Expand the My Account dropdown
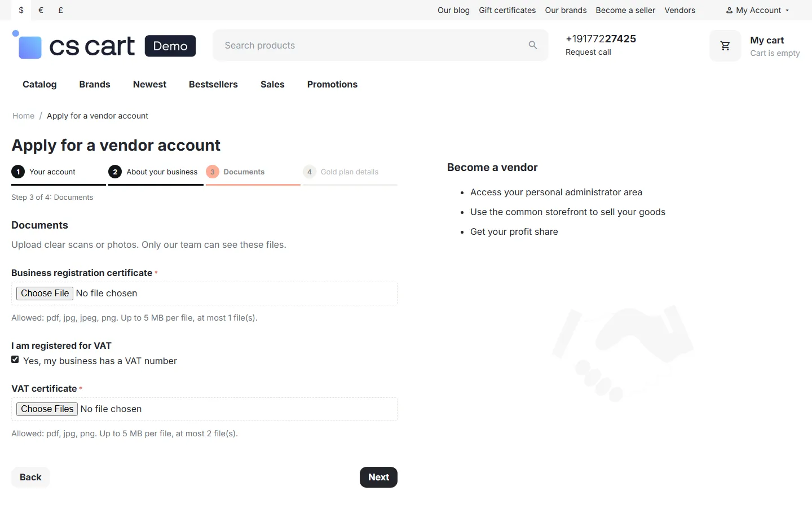Viewport: 812px width, 508px height. coord(757,10)
